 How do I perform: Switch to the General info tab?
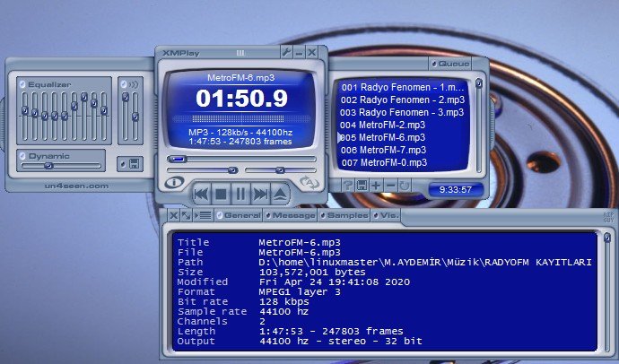(x=239, y=215)
